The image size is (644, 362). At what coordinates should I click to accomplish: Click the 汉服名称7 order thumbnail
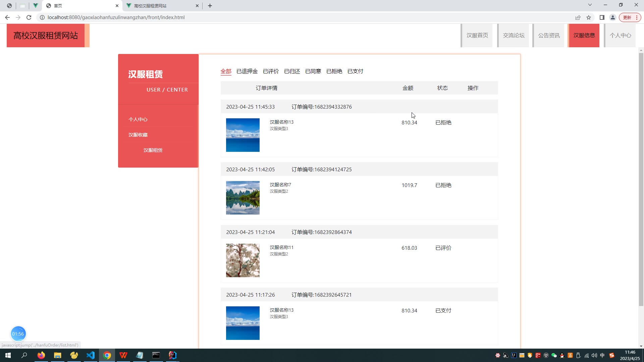[x=243, y=198]
